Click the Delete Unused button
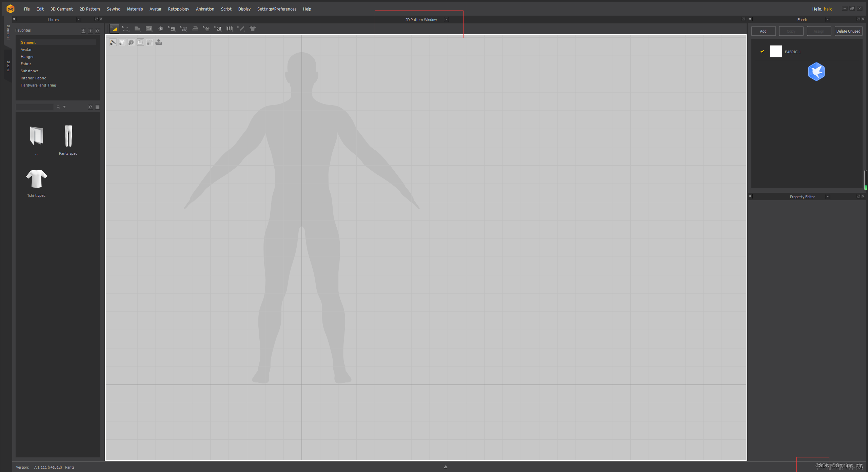Image resolution: width=868 pixels, height=472 pixels. pyautogui.click(x=848, y=31)
